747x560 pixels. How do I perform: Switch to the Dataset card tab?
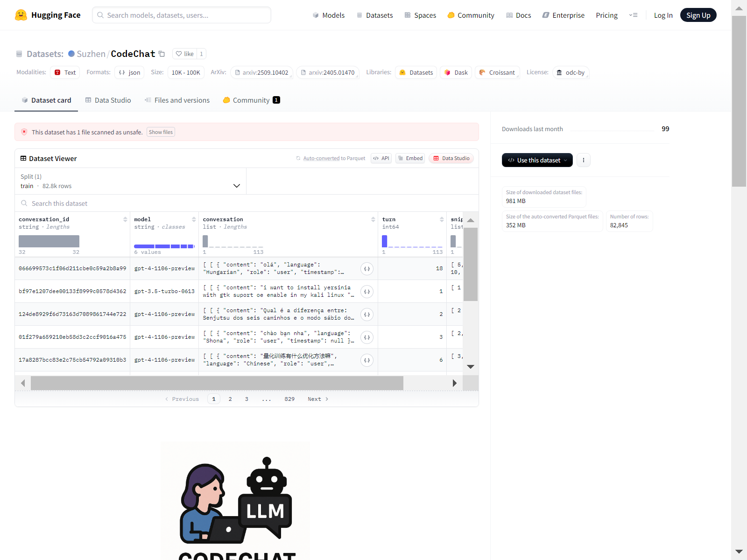pos(46,100)
